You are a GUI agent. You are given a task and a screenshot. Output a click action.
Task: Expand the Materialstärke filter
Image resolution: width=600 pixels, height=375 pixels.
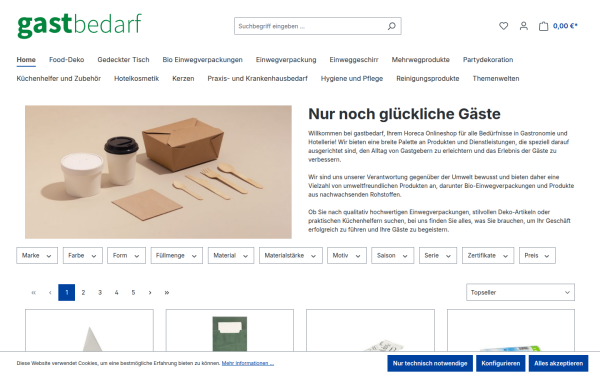pos(291,255)
